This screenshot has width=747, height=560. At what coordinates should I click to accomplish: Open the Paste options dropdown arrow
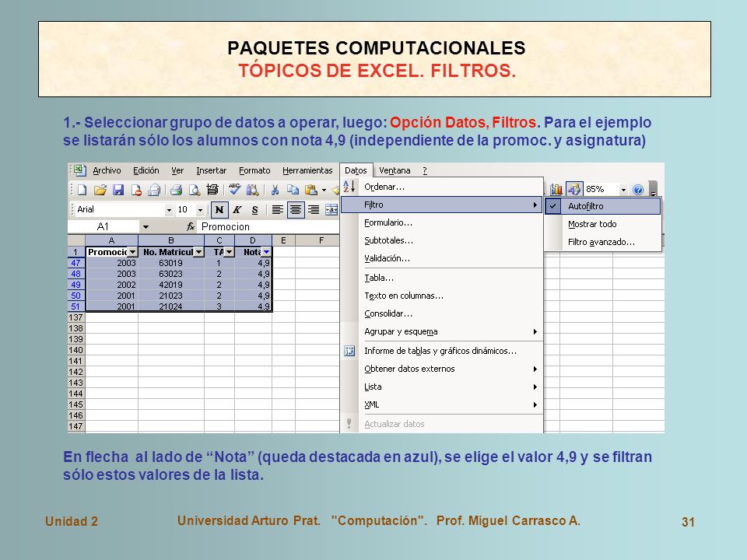(x=324, y=190)
